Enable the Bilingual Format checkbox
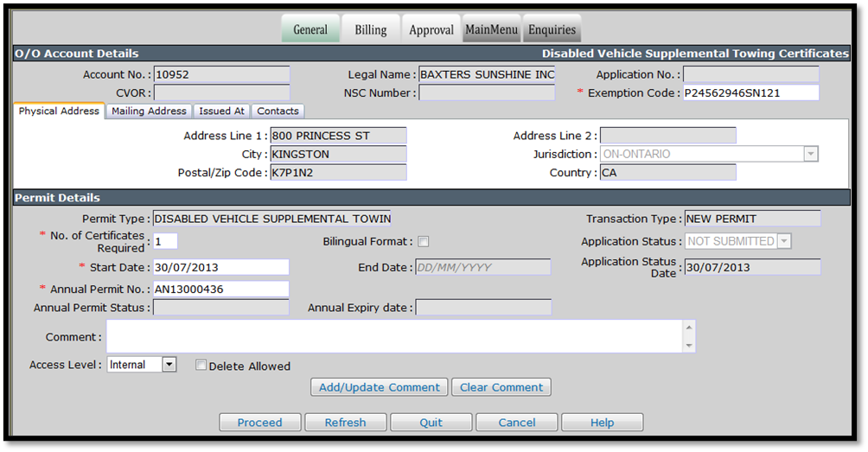Viewport: 868px width, 452px height. tap(424, 242)
